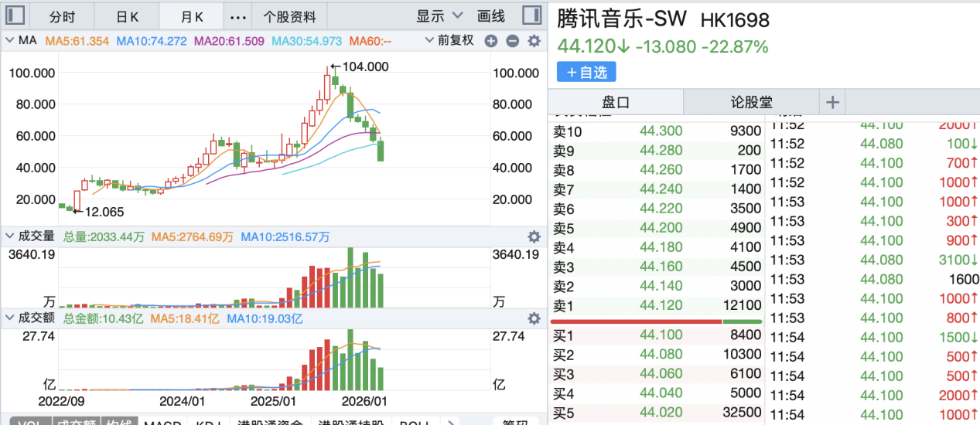Screen dimensions: 980x425
Task: Open the more periods ellipsis menu
Action: point(239,16)
